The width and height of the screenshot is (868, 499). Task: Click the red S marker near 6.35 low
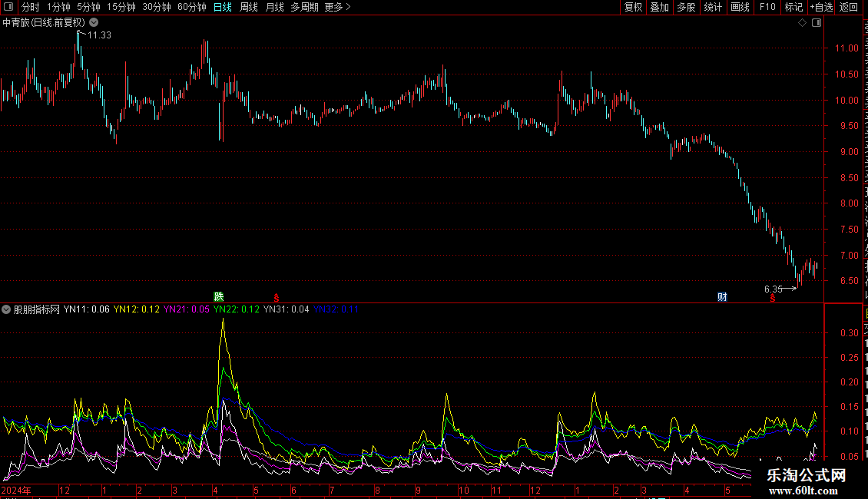pos(773,298)
